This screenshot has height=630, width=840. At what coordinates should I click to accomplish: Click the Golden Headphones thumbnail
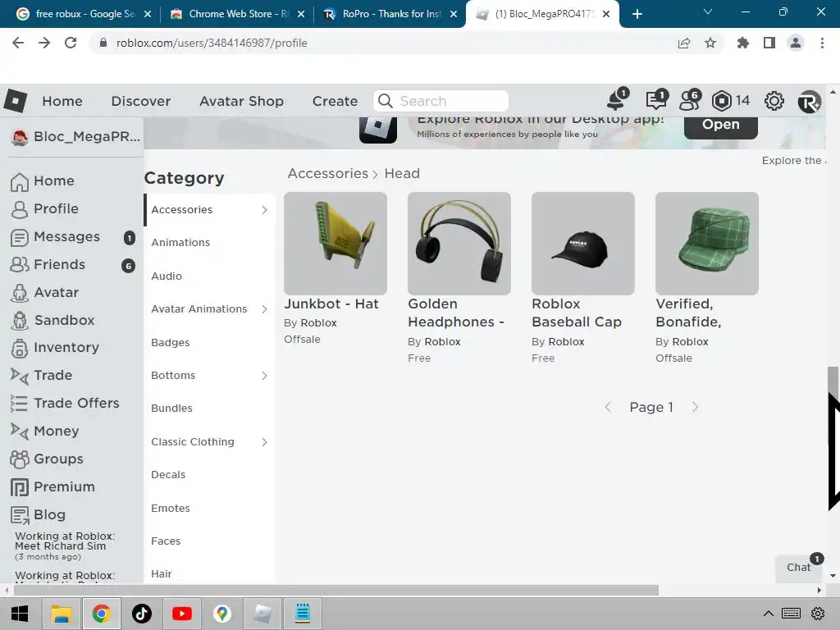pyautogui.click(x=459, y=243)
